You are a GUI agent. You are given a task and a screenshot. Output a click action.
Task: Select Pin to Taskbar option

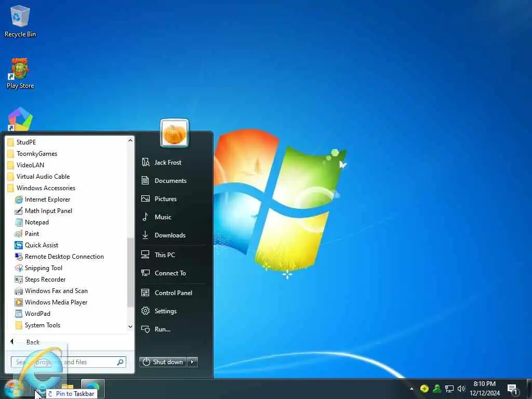click(72, 394)
